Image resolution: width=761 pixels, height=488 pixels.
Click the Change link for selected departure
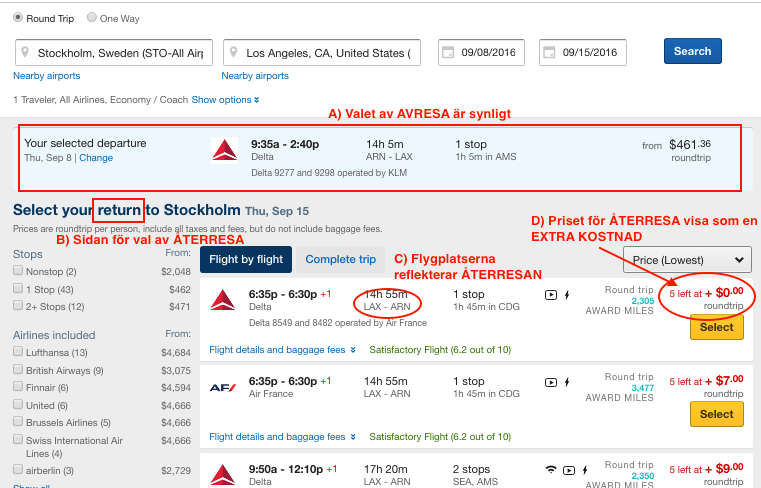coord(96,158)
